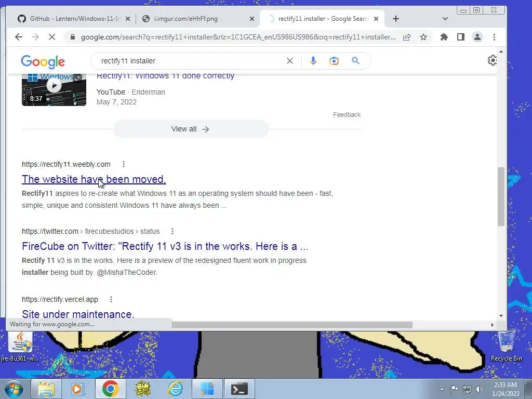The width and height of the screenshot is (532, 399).
Task: Open The website have been moved link
Action: pos(94,179)
